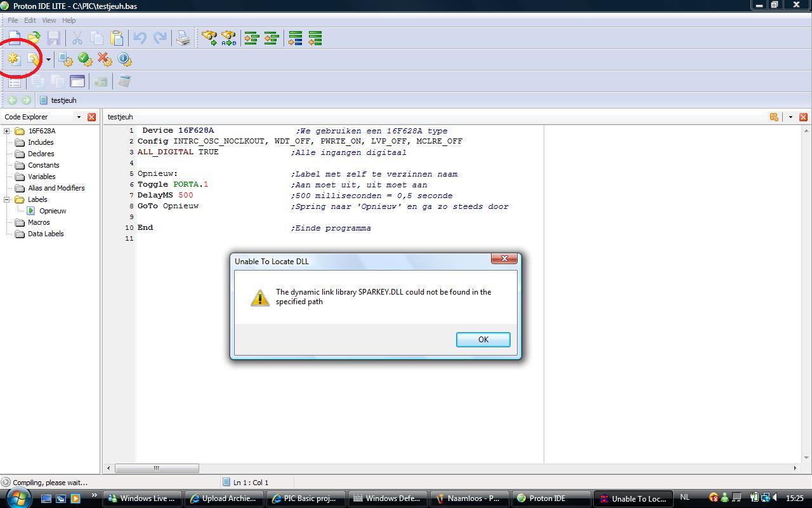This screenshot has width=812, height=508.
Task: Comment block toolbar icon
Action: click(296, 39)
